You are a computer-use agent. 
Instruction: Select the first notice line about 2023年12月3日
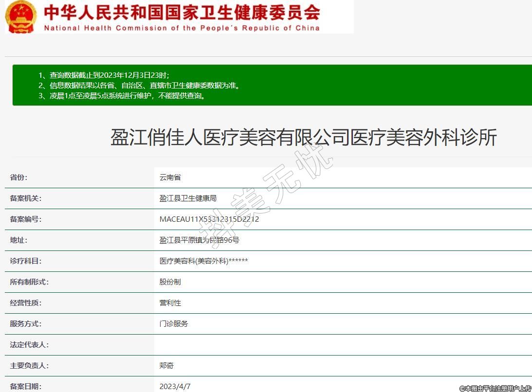tap(104, 75)
